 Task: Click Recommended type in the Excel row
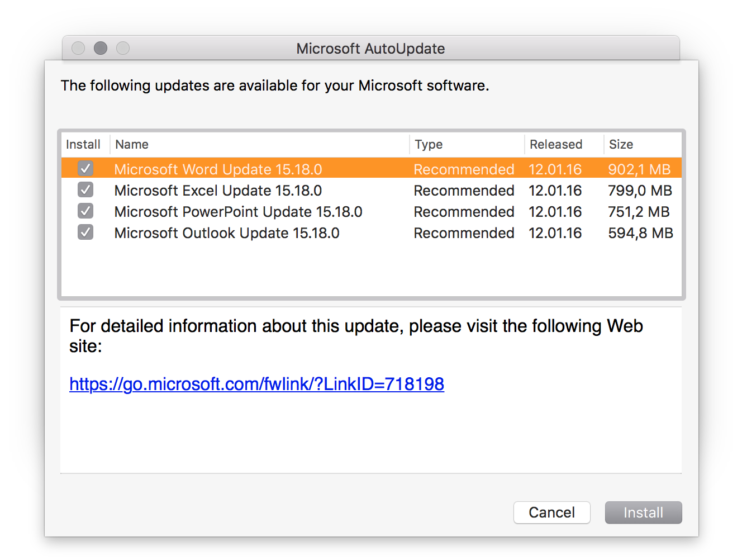[x=464, y=191]
